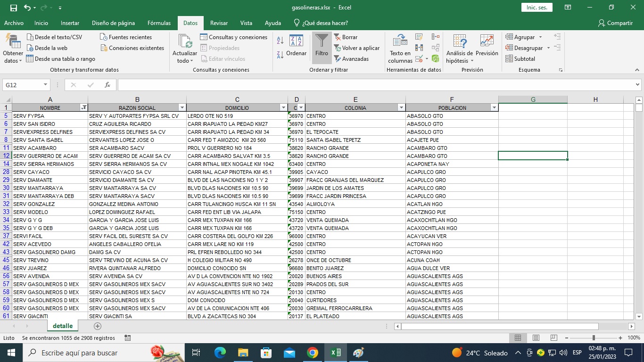
Task: Switch to normal view in the status bar
Action: pos(518,338)
